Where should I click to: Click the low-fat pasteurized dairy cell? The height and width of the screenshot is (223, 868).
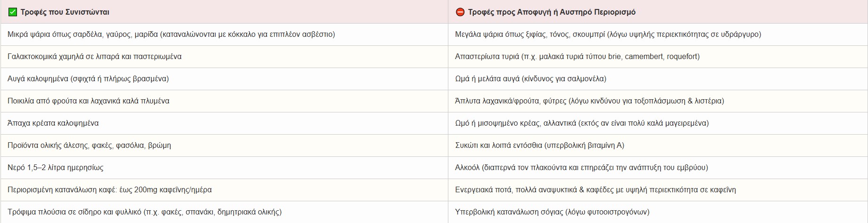coord(94,57)
